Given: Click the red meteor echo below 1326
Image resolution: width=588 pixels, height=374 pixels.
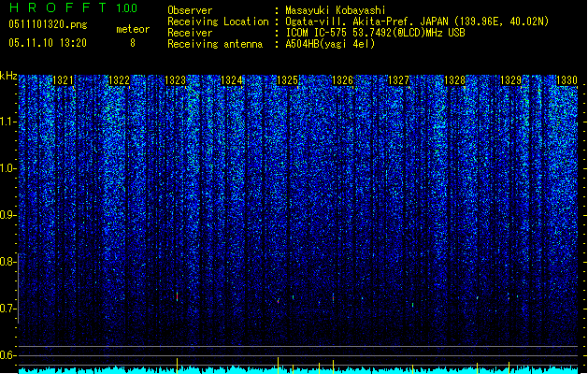Looking at the screenshot, I should coord(333,297).
